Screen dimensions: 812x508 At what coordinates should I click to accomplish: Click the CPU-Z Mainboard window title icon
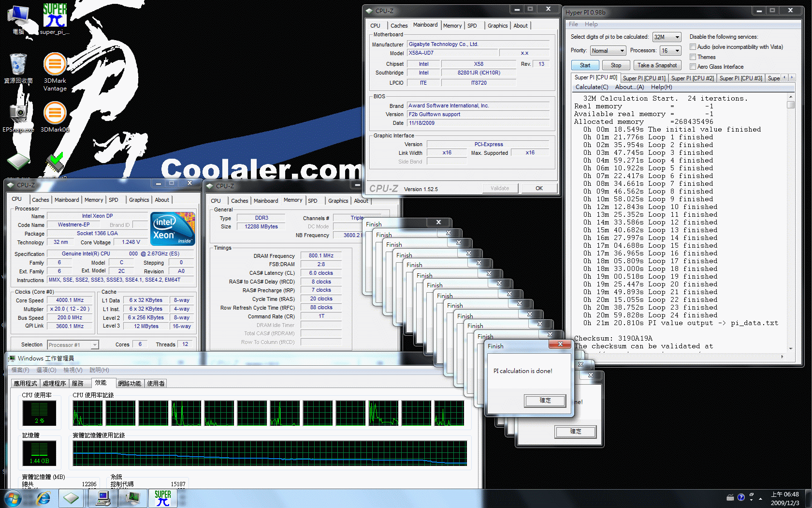369,11
